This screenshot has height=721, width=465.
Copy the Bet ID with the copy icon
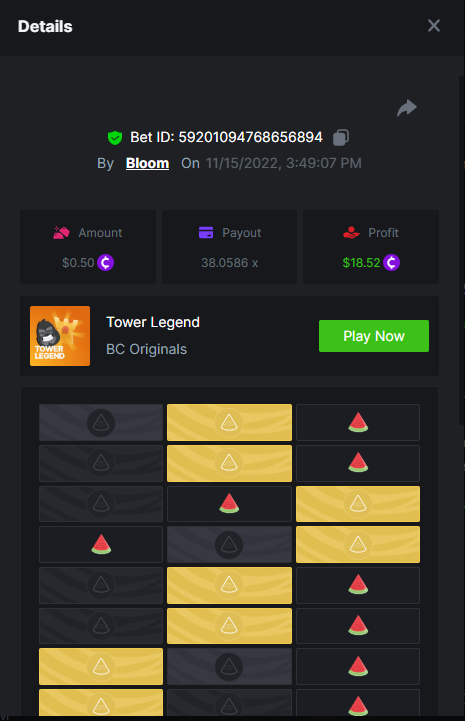[341, 137]
